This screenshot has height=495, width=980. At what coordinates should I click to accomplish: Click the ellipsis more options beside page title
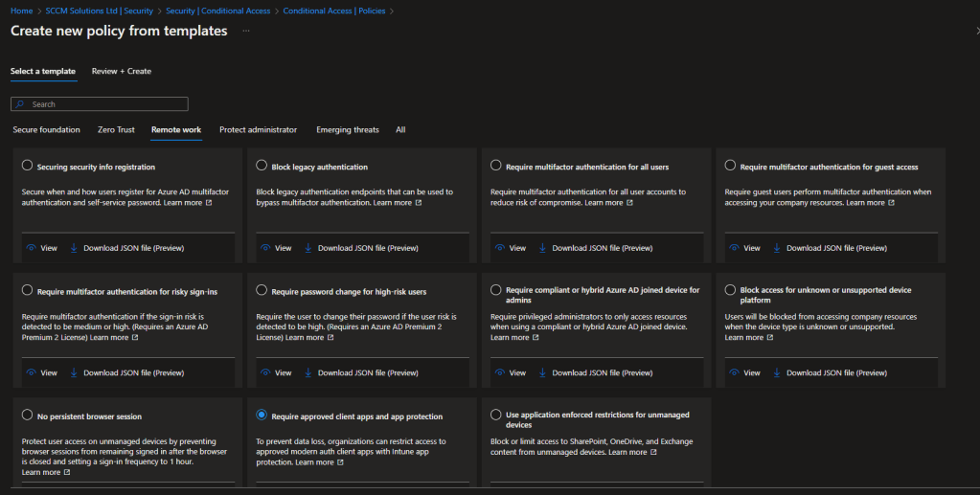click(x=246, y=32)
